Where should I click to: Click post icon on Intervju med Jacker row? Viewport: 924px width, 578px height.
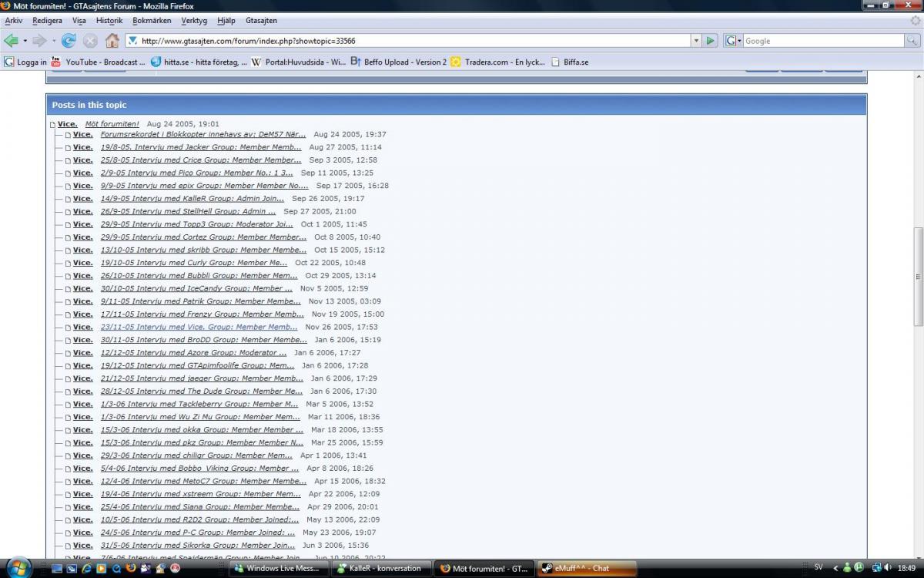pyautogui.click(x=68, y=148)
